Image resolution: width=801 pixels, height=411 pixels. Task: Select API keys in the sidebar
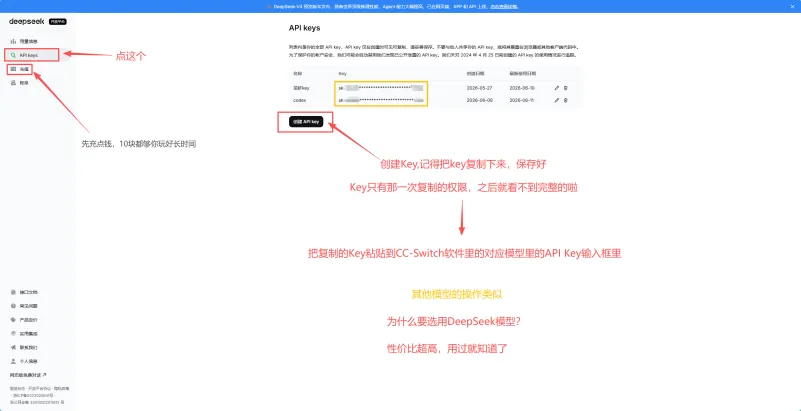click(x=37, y=55)
